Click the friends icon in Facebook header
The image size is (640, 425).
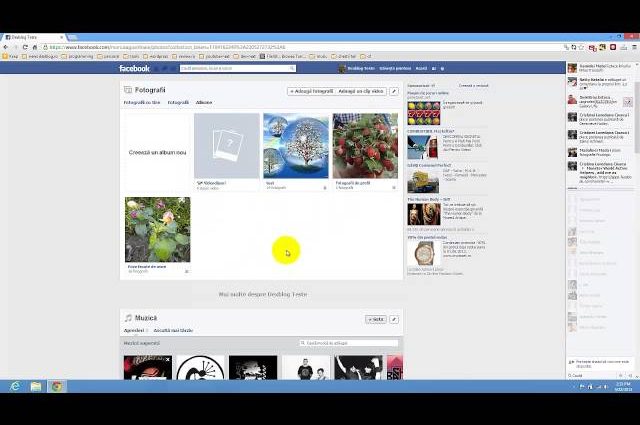434,69
